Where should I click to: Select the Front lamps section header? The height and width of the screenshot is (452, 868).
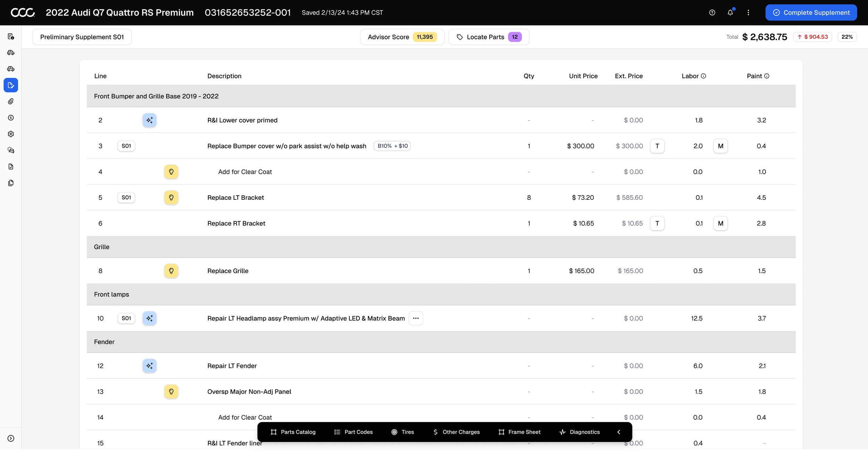click(x=441, y=295)
